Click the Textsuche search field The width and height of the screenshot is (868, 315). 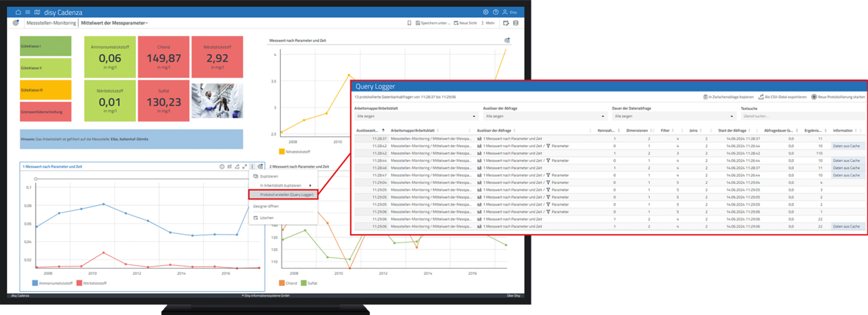[x=802, y=116]
